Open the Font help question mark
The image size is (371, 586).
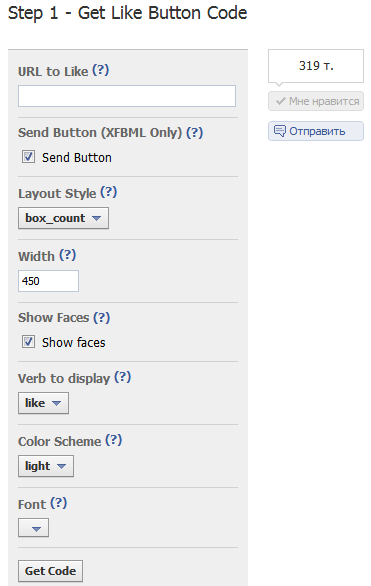coord(59,503)
